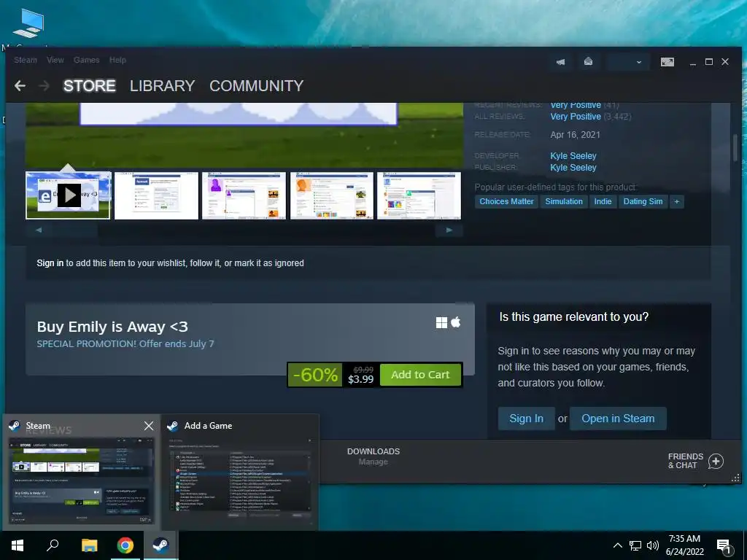Viewport: 747px width, 560px height.
Task: Open the Steam menu
Action: 26,60
